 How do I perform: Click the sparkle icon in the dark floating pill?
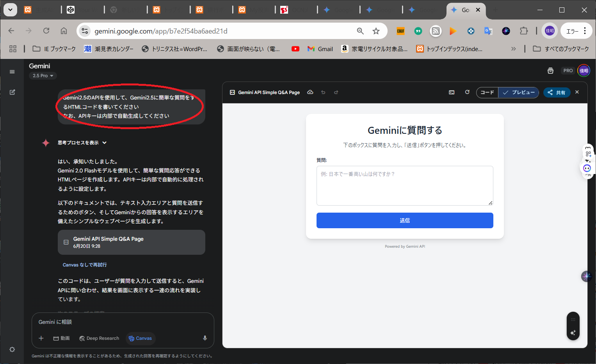click(573, 332)
